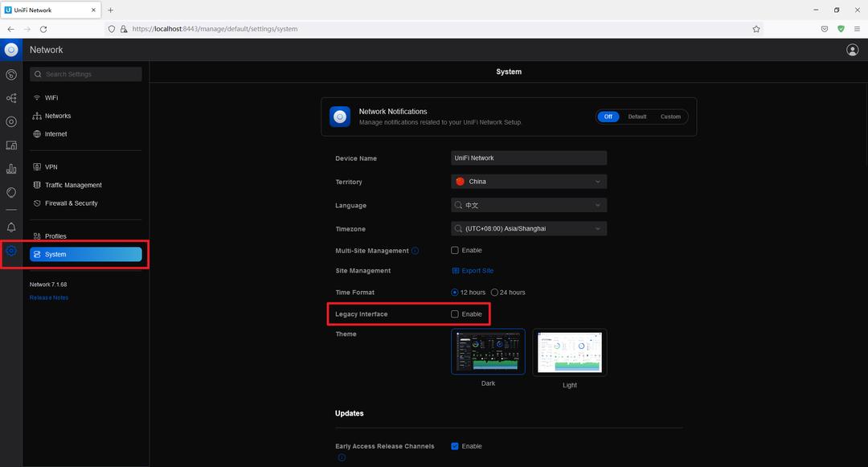Enable Multi-Site Management checkbox
This screenshot has width=868, height=467.
(455, 251)
